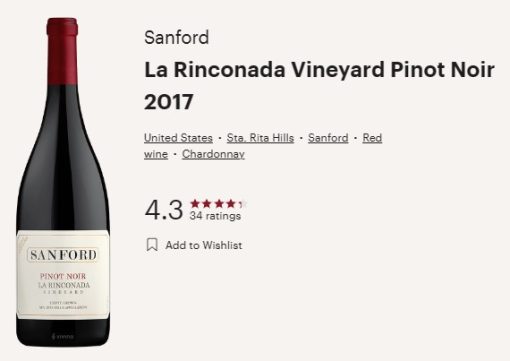Click the red Pinot Noir label text
The image size is (510, 361).
pos(63,276)
